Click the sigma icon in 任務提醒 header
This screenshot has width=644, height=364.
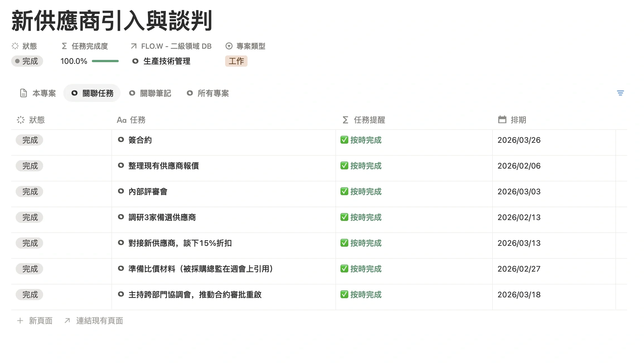(346, 120)
